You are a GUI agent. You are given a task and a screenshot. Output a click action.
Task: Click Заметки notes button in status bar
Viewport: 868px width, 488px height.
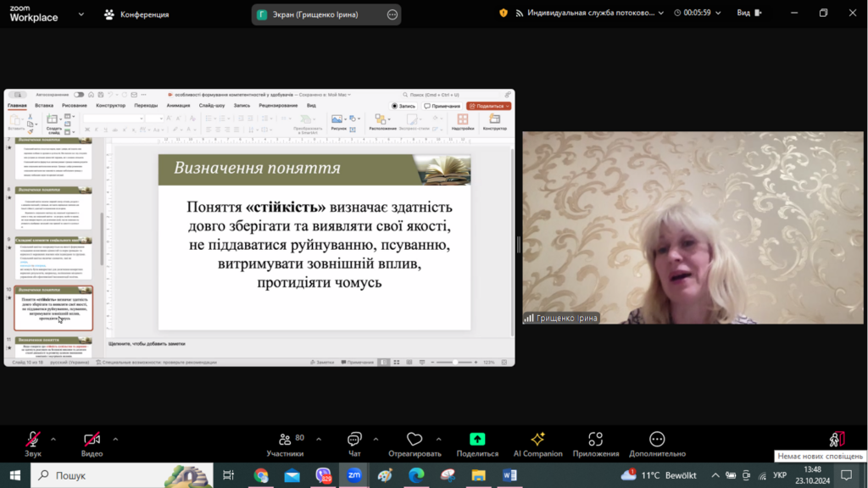pyautogui.click(x=322, y=363)
